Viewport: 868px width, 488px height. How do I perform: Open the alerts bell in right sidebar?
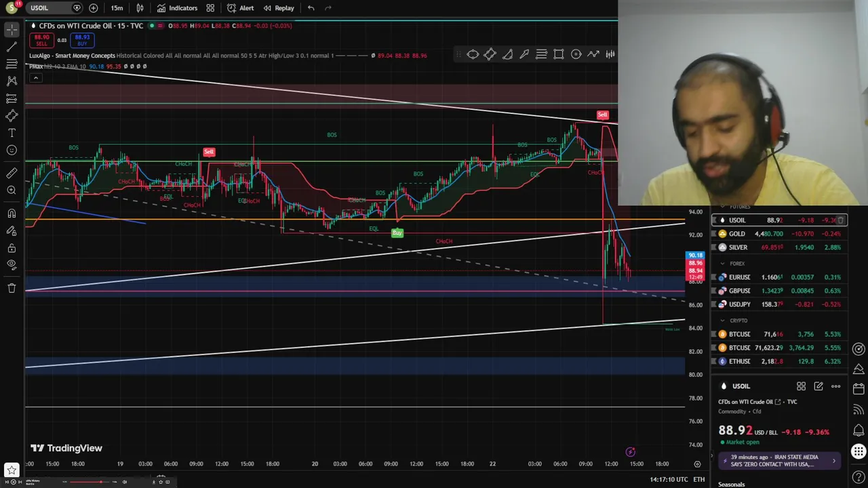[859, 430]
